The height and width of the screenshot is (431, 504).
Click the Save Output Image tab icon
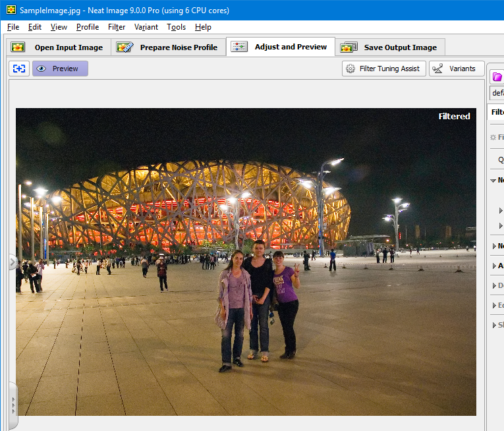pos(349,47)
